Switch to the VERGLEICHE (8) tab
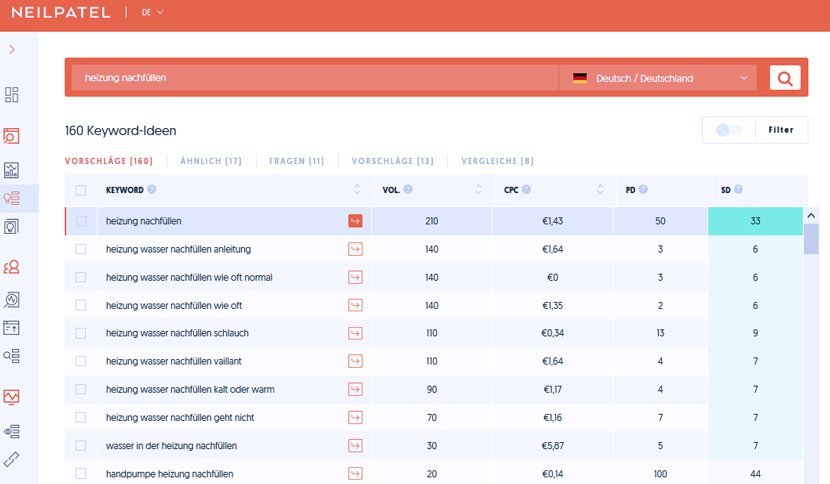This screenshot has width=830, height=484. [497, 161]
